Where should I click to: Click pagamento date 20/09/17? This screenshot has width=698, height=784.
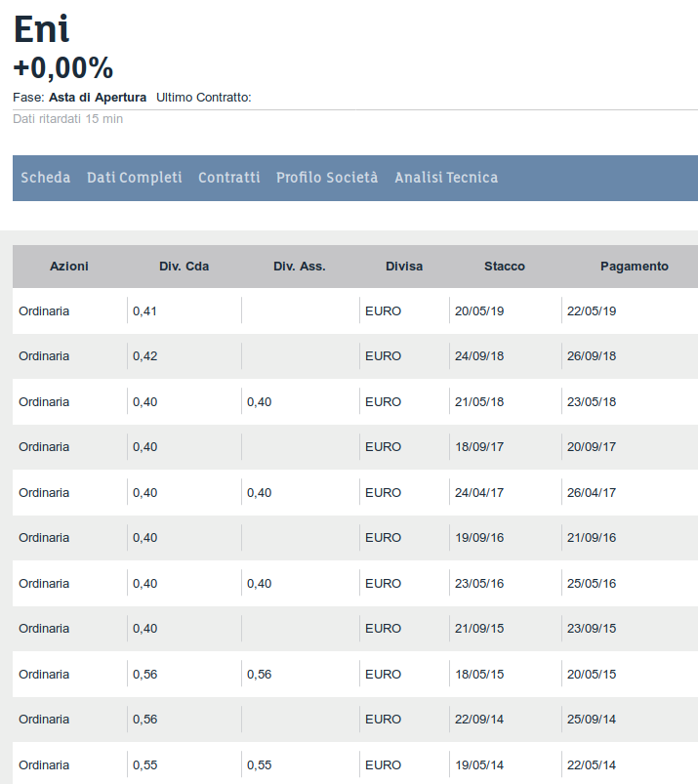pos(592,447)
